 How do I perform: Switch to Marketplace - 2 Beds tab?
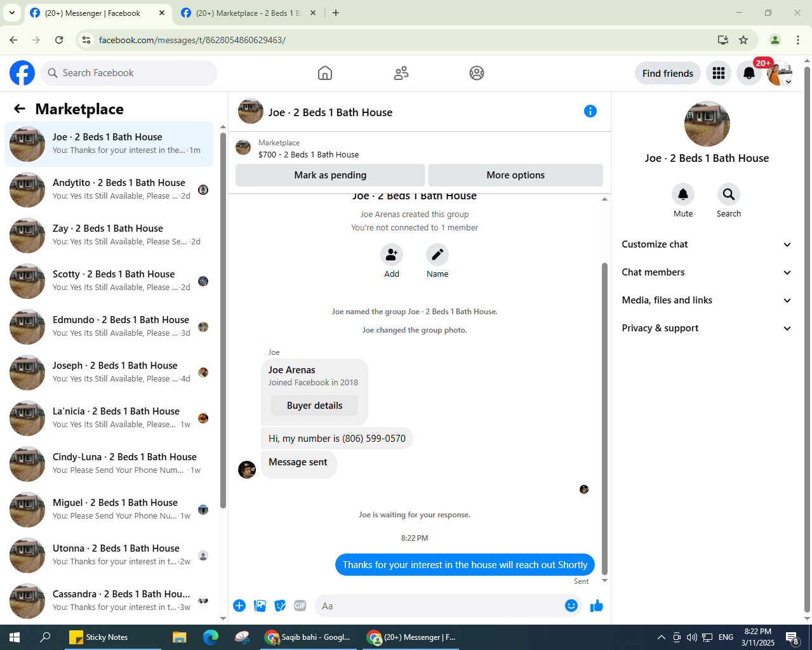coord(249,13)
